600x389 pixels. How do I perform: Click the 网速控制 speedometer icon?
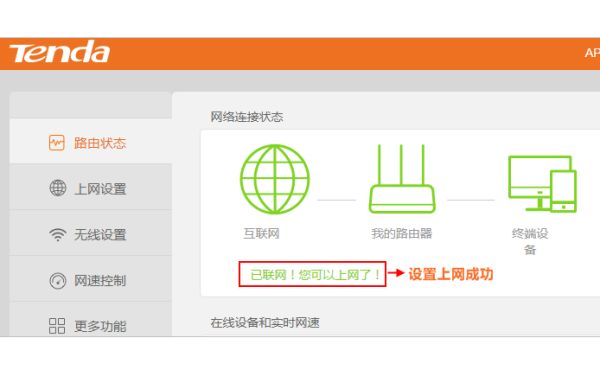click(x=58, y=280)
